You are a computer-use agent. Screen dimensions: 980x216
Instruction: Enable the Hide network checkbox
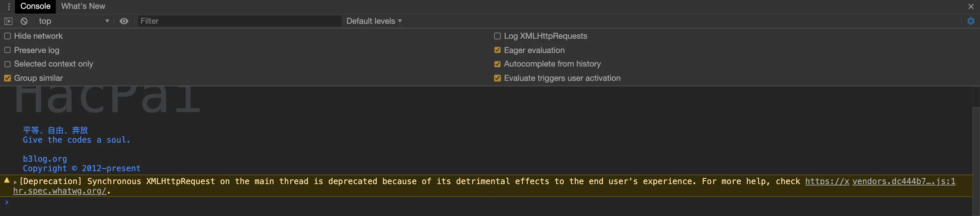[7, 36]
